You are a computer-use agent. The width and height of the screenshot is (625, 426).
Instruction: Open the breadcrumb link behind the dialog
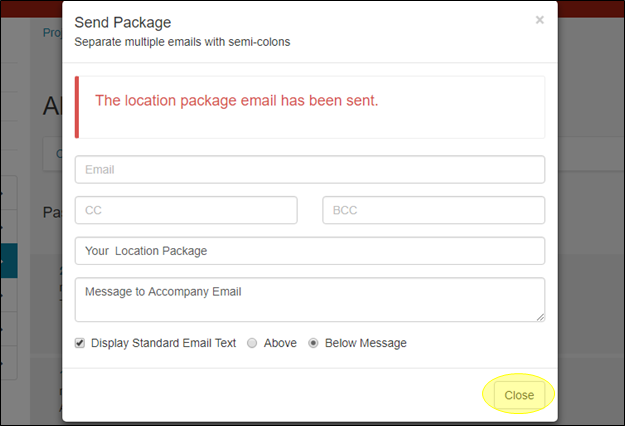click(x=50, y=32)
